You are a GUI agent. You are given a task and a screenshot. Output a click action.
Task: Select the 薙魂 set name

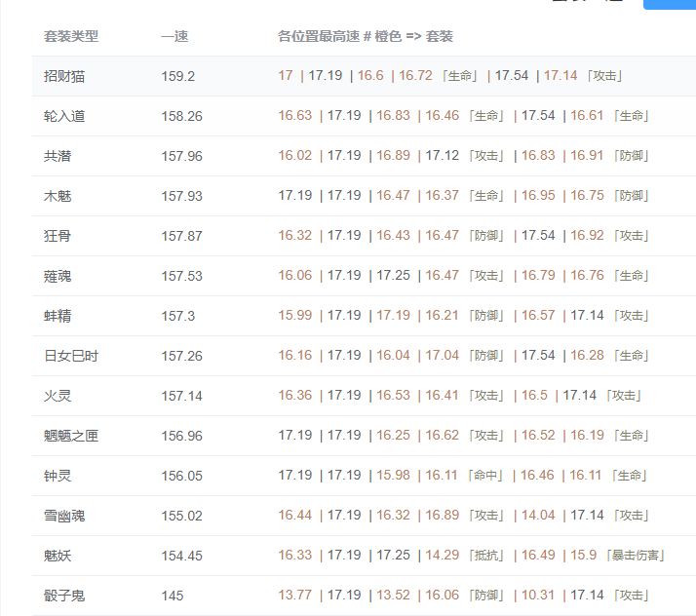pyautogui.click(x=58, y=276)
